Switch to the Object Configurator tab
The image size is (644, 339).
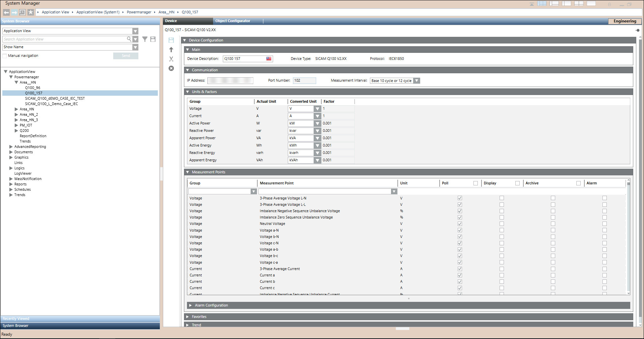(233, 21)
